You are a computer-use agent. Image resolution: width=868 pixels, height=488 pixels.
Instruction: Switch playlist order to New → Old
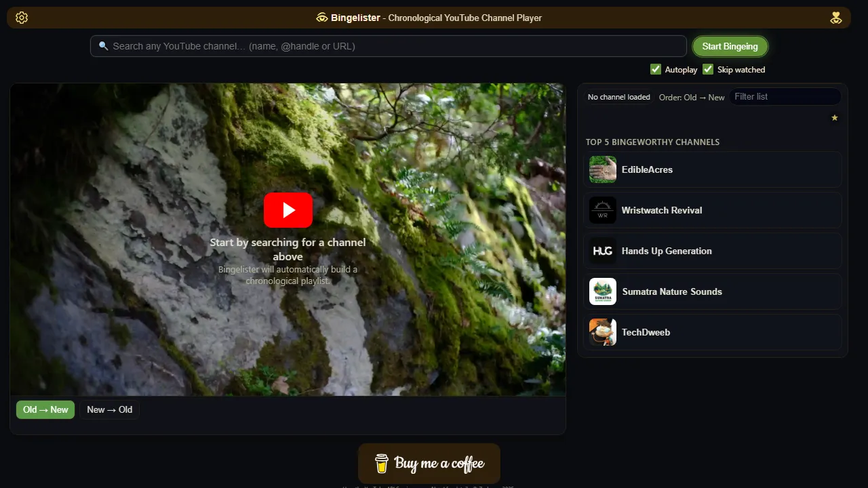(x=109, y=409)
